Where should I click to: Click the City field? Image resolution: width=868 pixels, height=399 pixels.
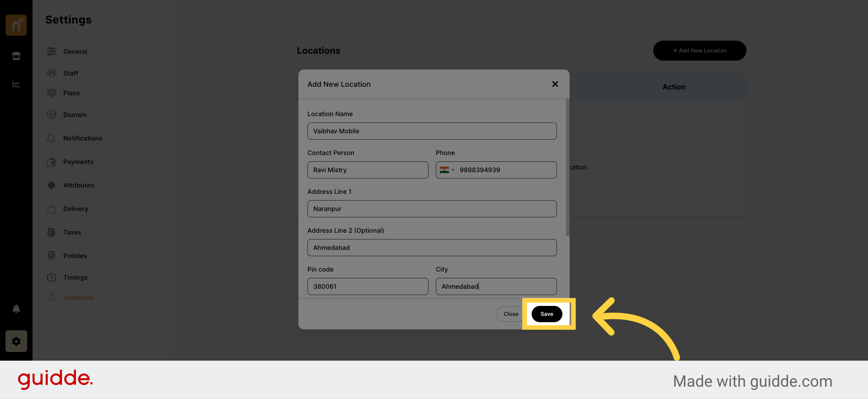coord(496,286)
